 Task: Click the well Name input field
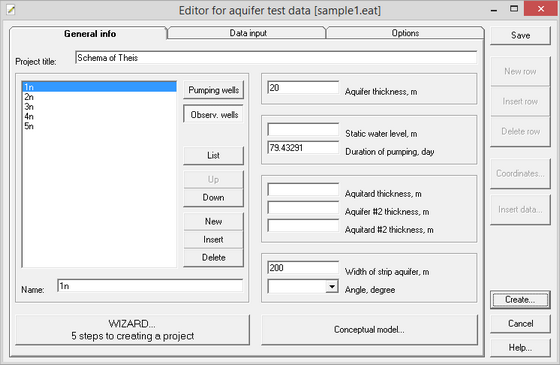click(x=150, y=286)
